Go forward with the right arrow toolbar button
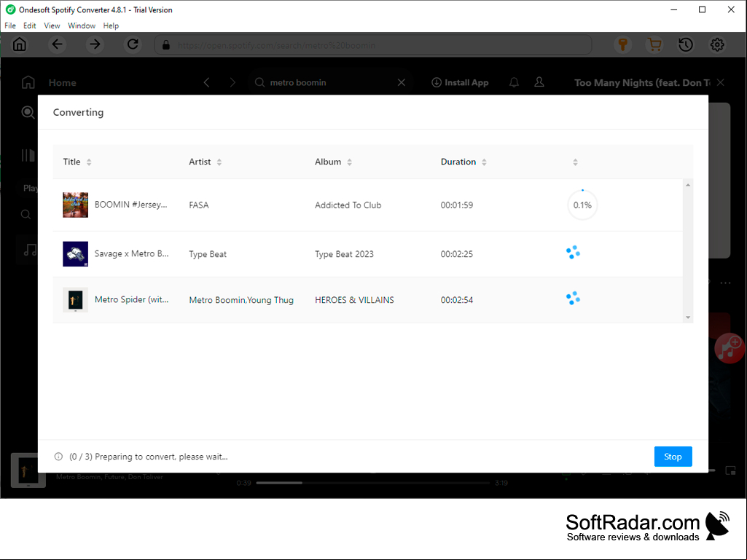 [95, 44]
